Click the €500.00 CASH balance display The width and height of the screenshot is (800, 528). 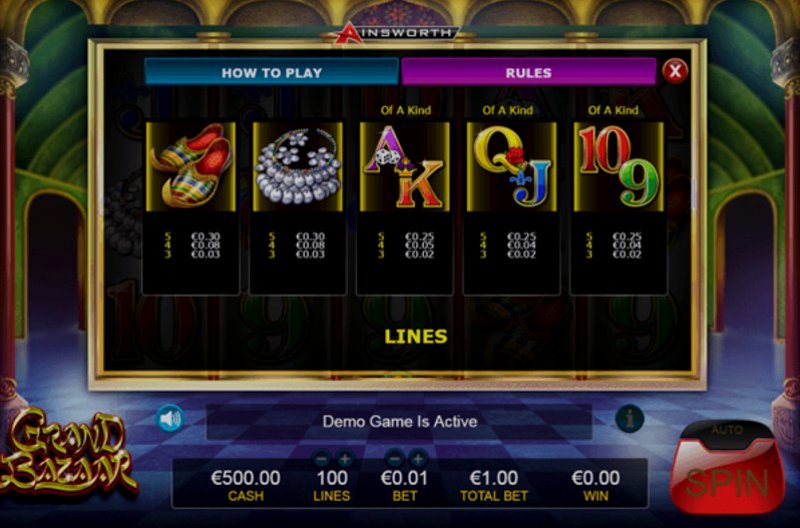[245, 485]
